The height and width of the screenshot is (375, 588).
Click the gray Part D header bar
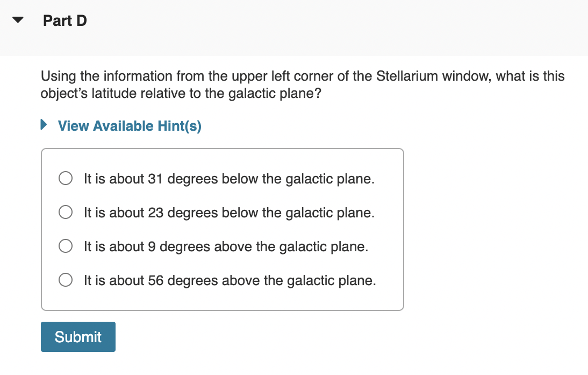tap(294, 28)
